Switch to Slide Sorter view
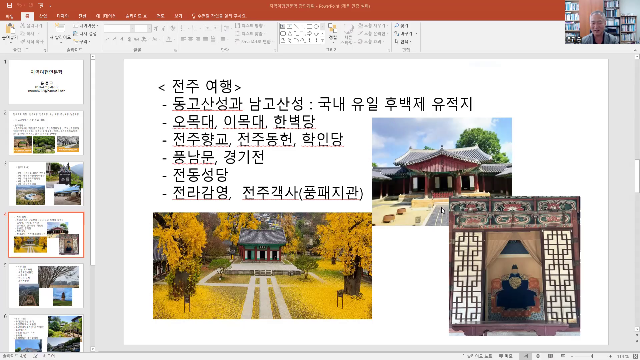Screen dimensions: 640x360 click(x=538, y=356)
